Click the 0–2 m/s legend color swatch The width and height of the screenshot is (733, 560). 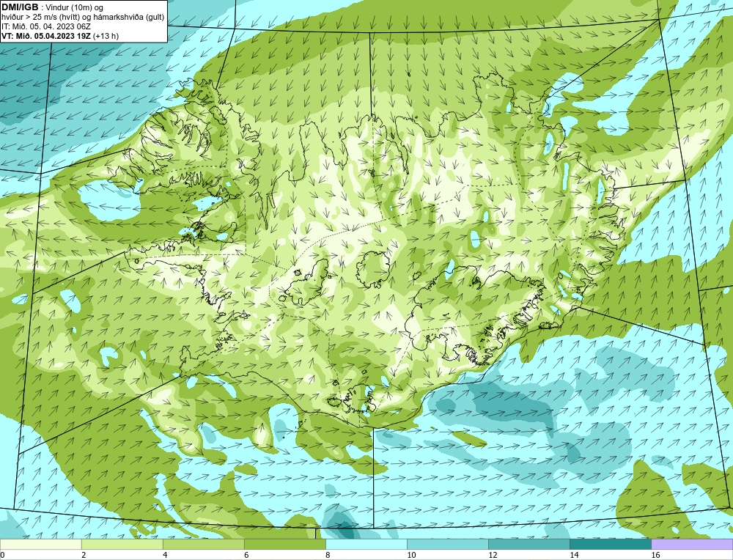coord(40,544)
